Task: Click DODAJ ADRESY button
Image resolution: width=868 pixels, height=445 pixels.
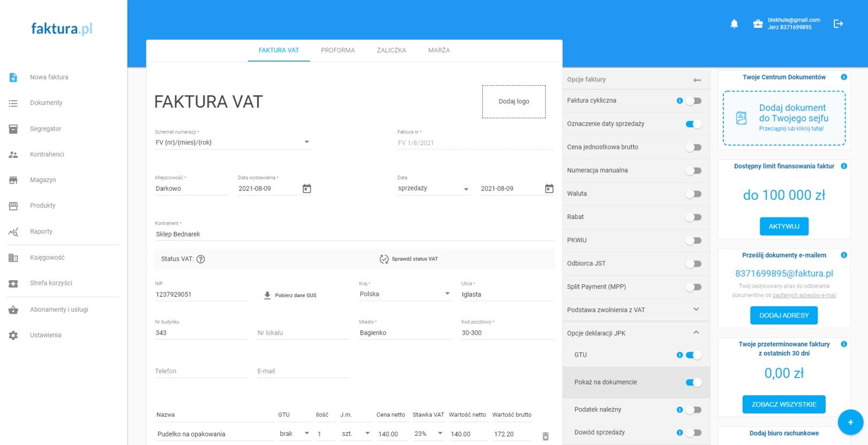Action: 784,315
